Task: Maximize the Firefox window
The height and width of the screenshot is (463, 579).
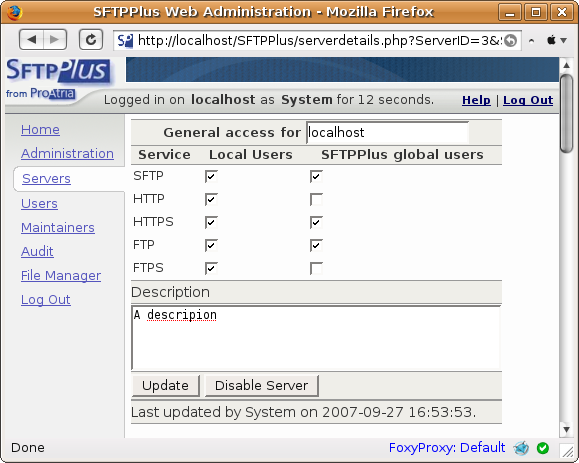Action: (x=536, y=12)
